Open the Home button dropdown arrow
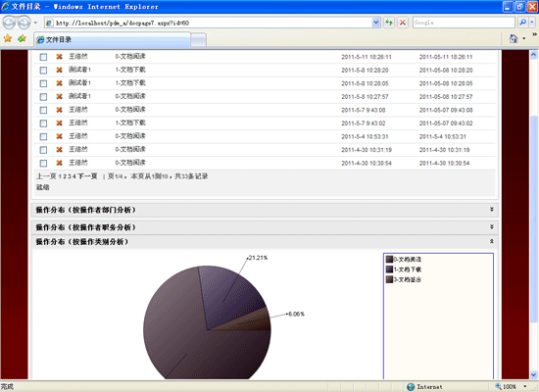539x392 pixels. [x=524, y=39]
